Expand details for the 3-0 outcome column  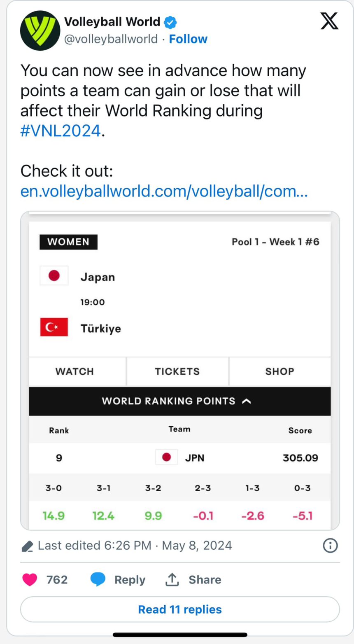(54, 488)
